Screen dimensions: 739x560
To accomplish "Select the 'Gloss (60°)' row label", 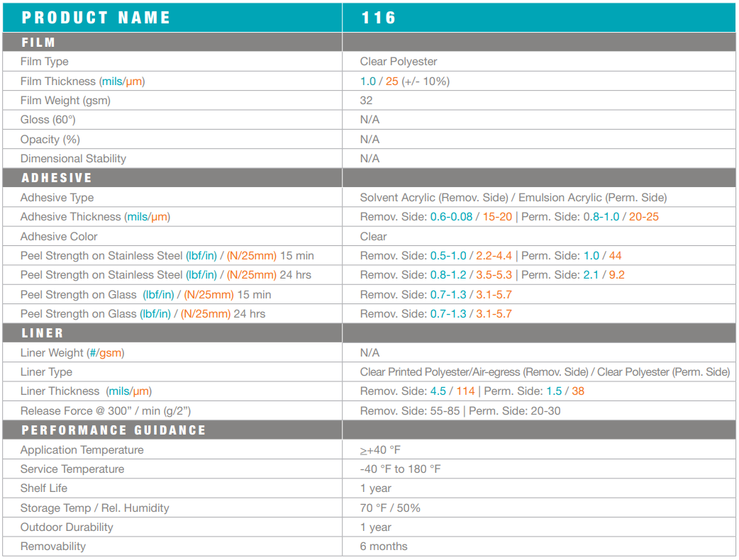I will 48,120.
